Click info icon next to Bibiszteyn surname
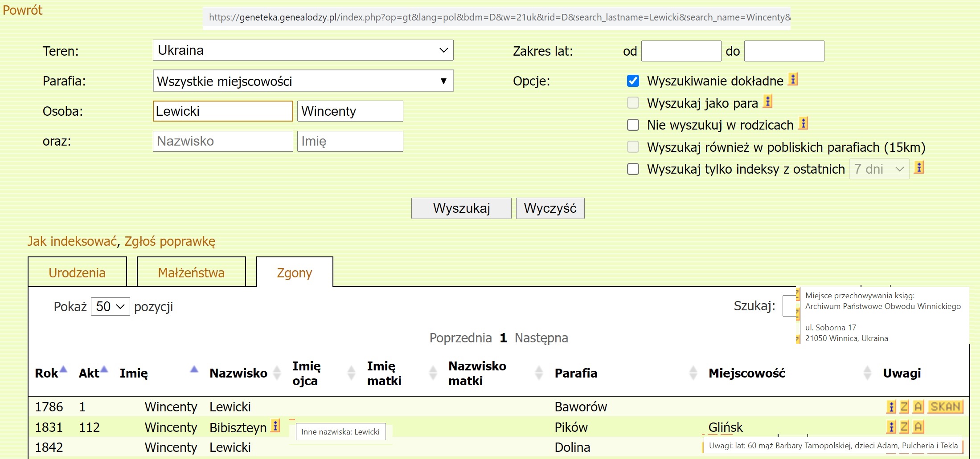The width and height of the screenshot is (980, 459). click(x=275, y=427)
